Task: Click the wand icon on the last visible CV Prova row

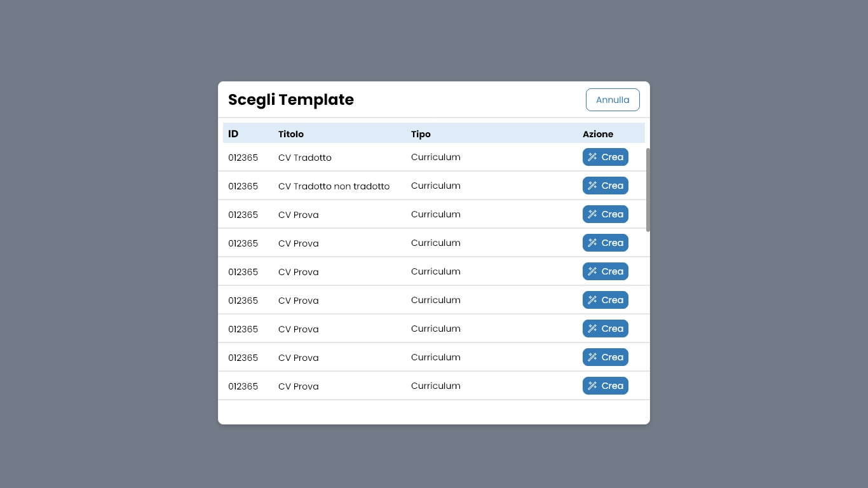Action: click(x=592, y=386)
